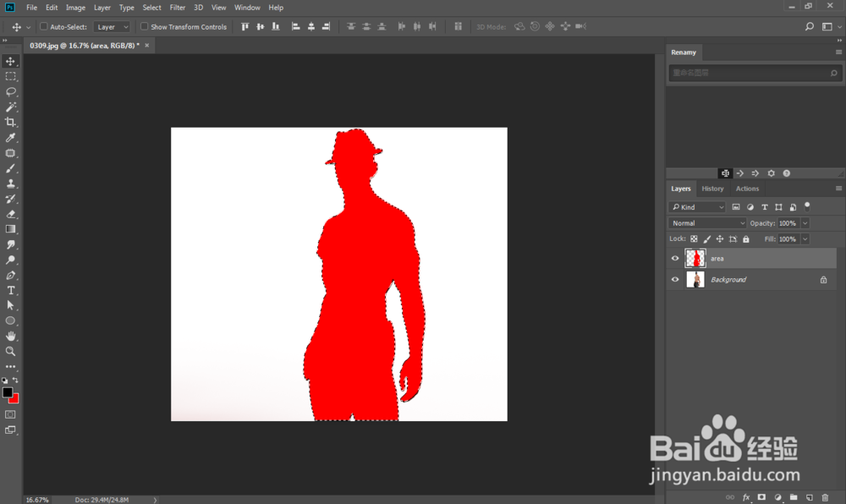This screenshot has height=504, width=846.
Task: Open the 0309.jpg document tab
Action: 83,44
